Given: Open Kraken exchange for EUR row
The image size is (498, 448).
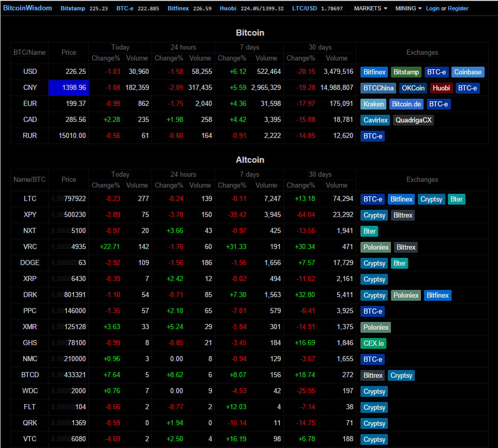Looking at the screenshot, I should point(373,104).
